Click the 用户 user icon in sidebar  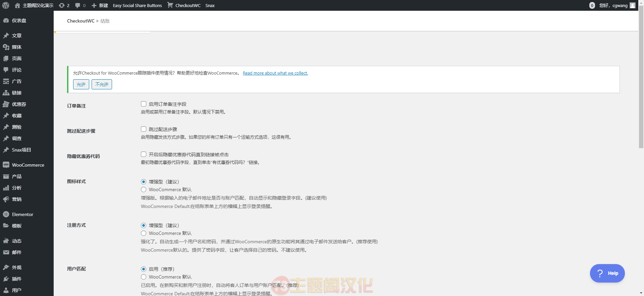[6, 290]
